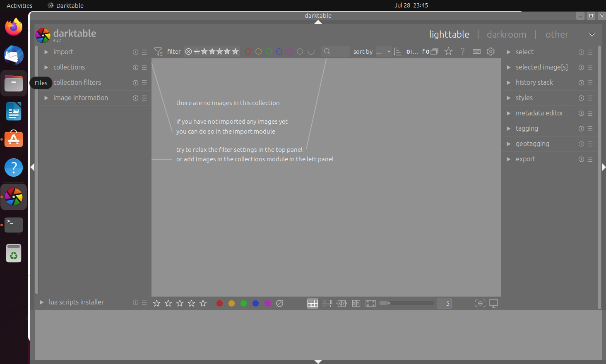Select the full preview layout icon
This screenshot has height=364, width=606.
[x=370, y=303]
